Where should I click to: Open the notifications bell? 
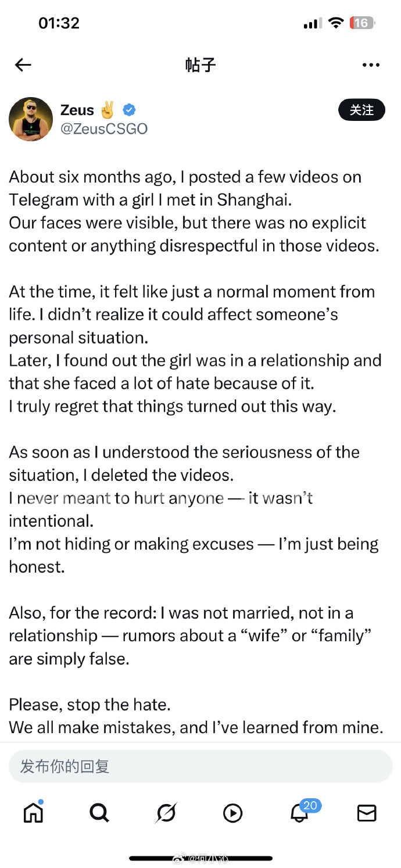300,813
